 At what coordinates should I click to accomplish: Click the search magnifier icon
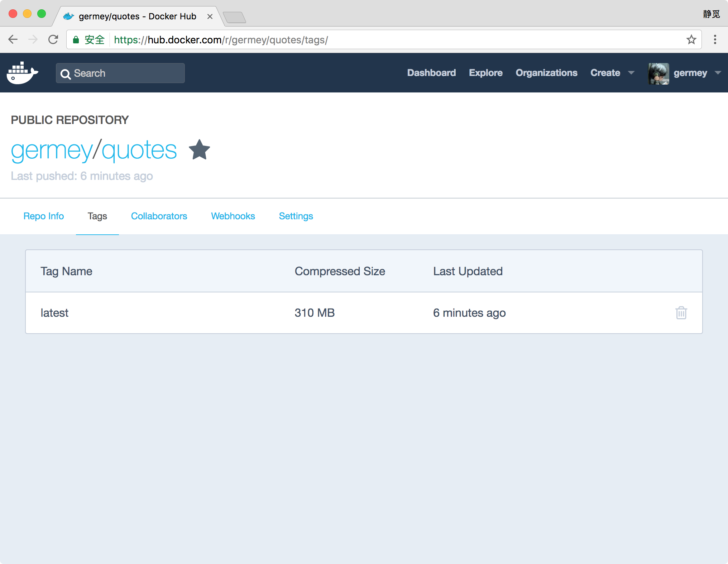point(66,74)
